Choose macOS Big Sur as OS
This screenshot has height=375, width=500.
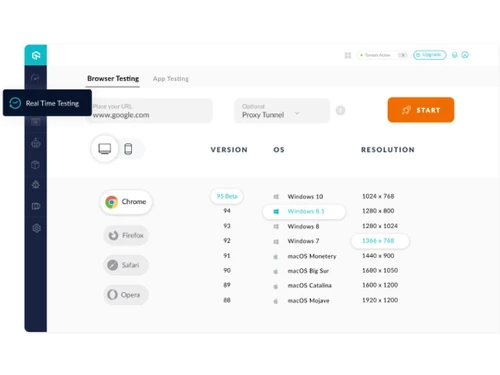click(308, 271)
